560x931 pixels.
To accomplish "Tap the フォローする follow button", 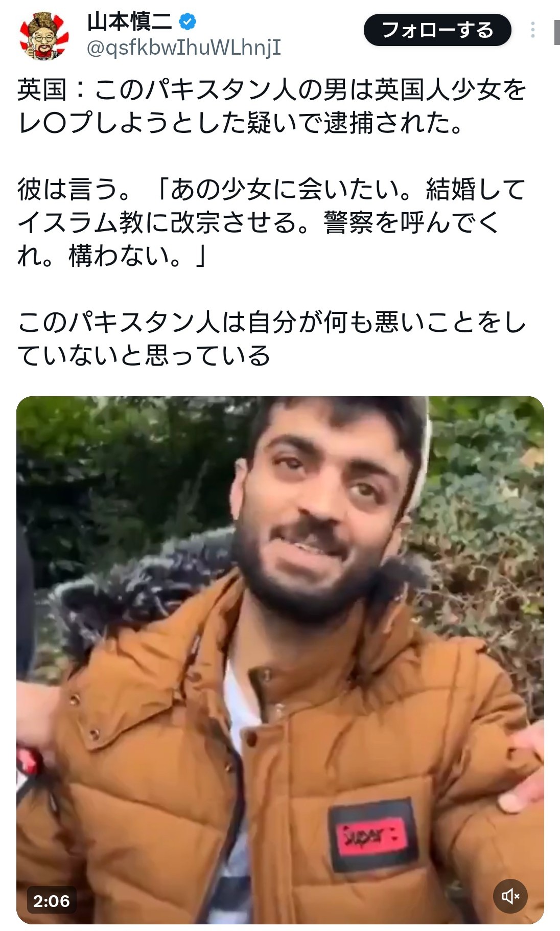I will tap(437, 30).
